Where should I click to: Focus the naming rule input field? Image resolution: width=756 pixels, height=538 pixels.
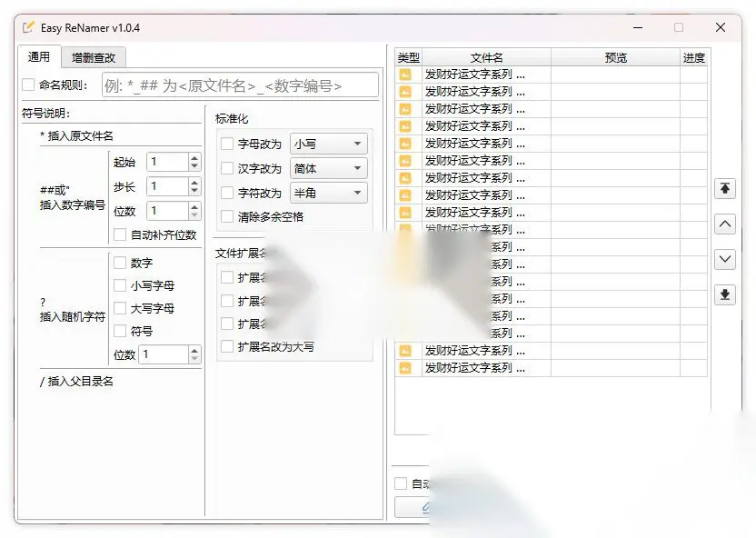pos(240,85)
